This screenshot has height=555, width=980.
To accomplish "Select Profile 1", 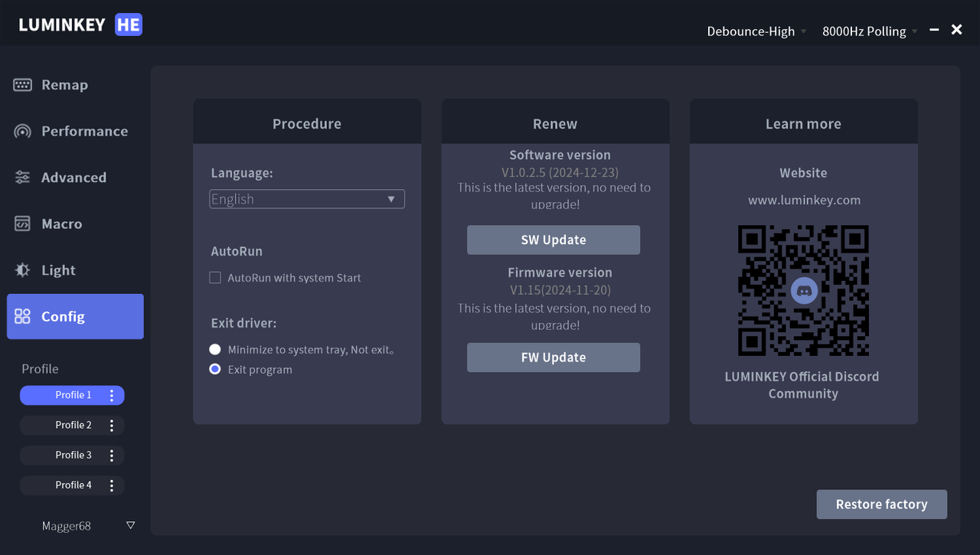I will click(72, 395).
